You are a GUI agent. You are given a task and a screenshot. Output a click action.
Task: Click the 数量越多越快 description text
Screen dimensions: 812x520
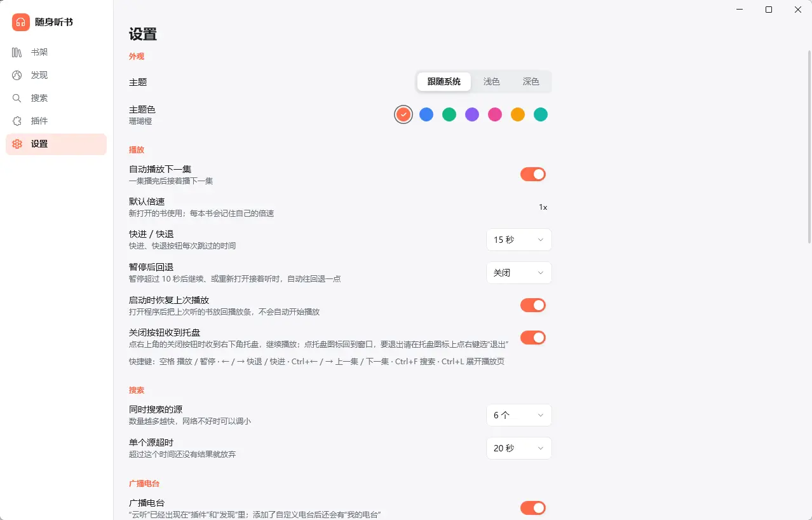click(x=190, y=421)
